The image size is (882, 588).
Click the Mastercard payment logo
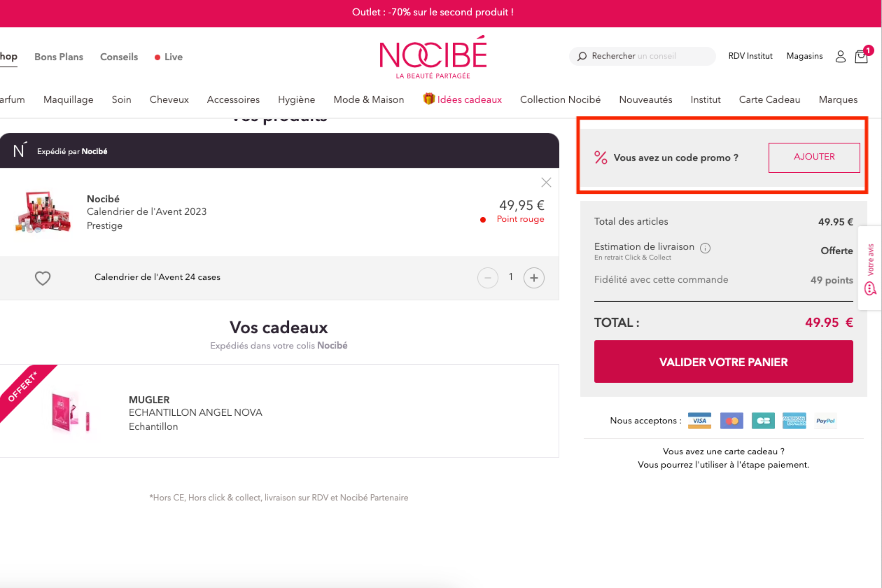point(731,420)
